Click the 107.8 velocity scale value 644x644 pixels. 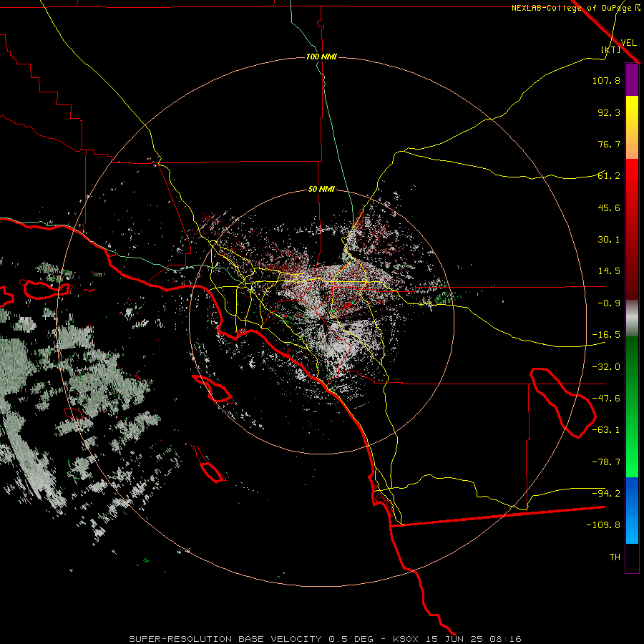coord(606,80)
